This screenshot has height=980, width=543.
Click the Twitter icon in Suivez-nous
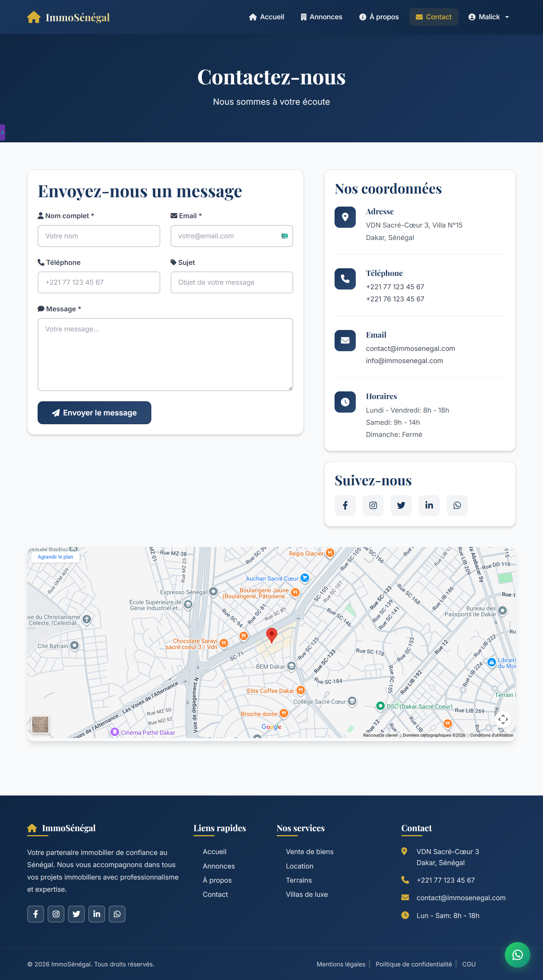coord(401,505)
